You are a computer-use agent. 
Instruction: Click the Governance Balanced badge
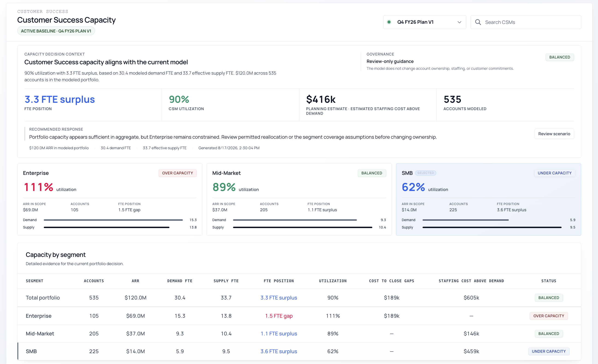coord(560,57)
